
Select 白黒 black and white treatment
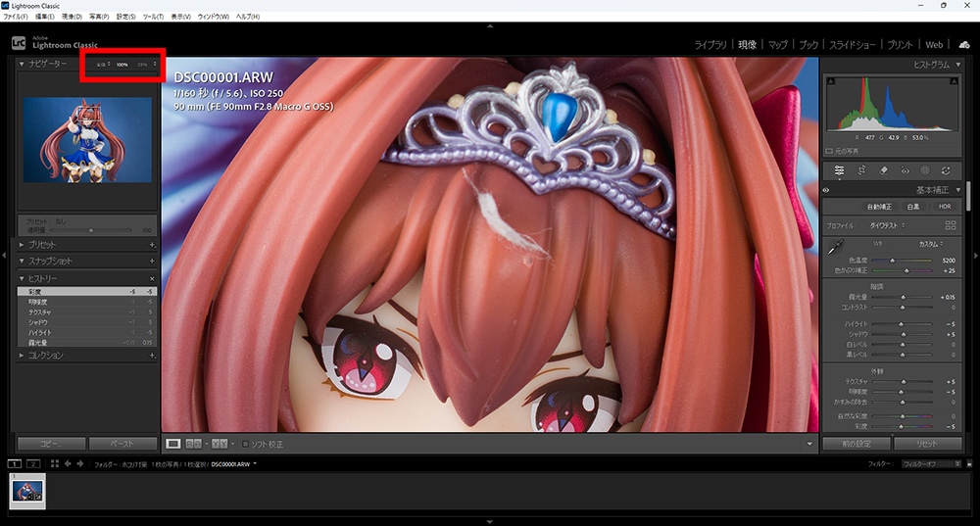tap(913, 206)
